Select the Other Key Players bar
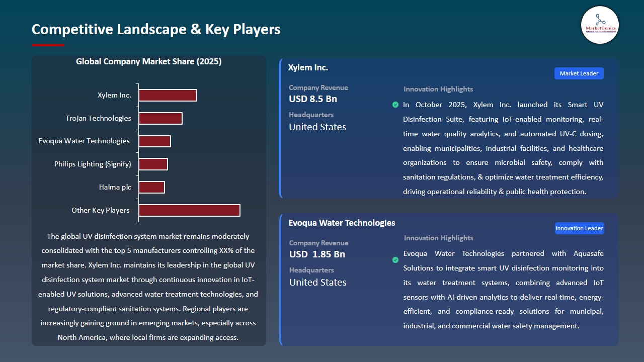 click(x=189, y=210)
